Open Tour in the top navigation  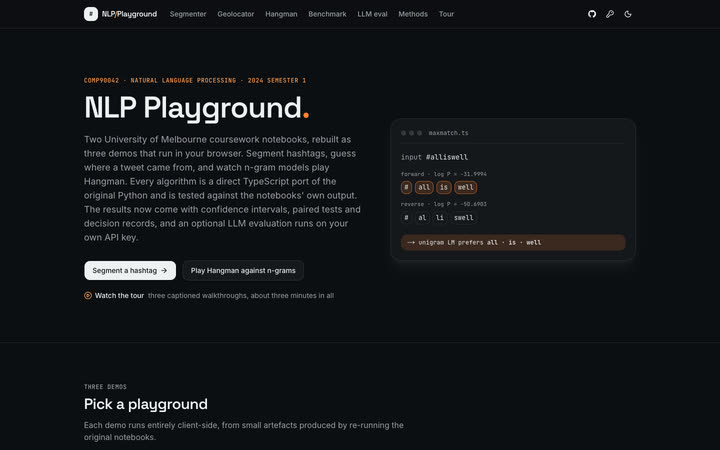tap(446, 14)
